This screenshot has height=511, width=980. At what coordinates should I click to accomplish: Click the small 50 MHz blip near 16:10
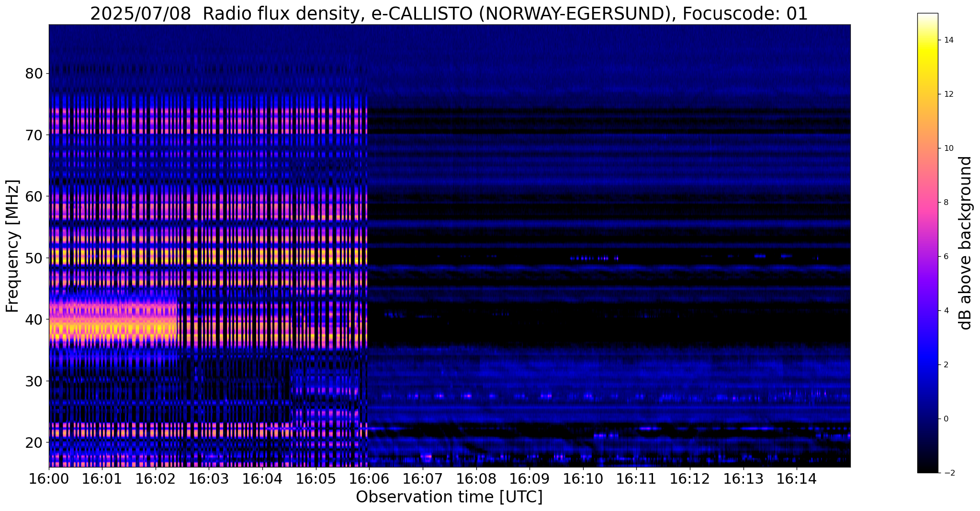(x=594, y=258)
